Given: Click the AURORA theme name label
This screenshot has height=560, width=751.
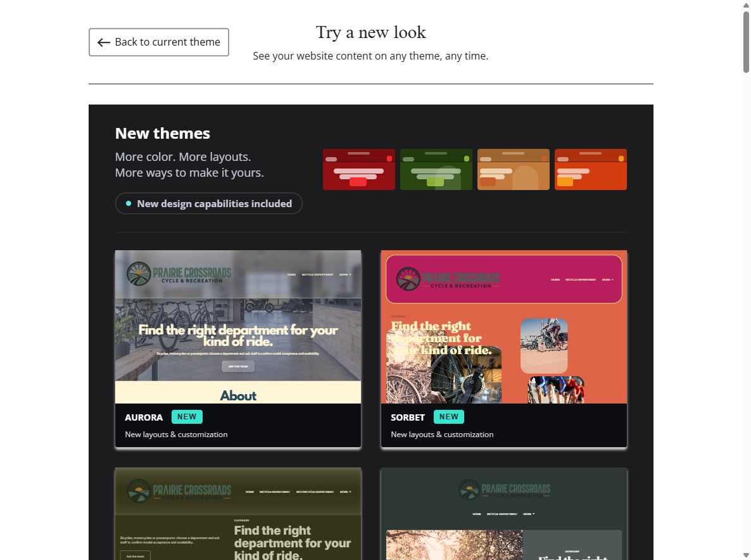Looking at the screenshot, I should pyautogui.click(x=144, y=417).
